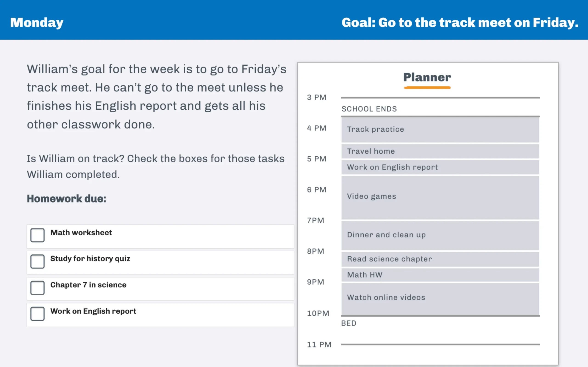Select the Dinner and clean up block
Screen dimensions: 588x367
pyautogui.click(x=440, y=235)
